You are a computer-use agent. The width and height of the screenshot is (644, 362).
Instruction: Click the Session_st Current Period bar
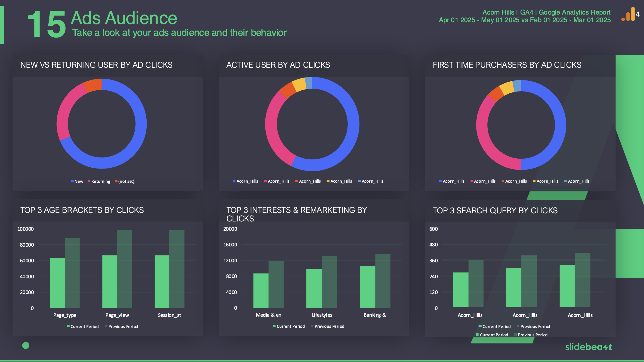162,282
